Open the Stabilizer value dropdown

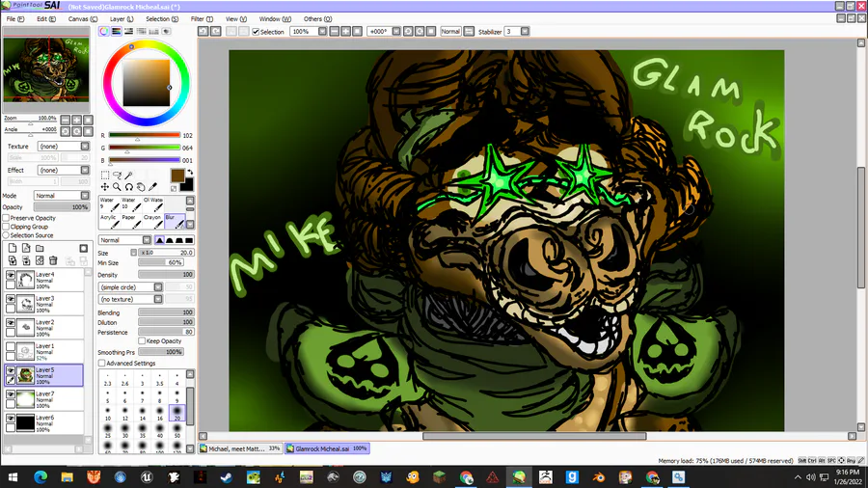(525, 32)
